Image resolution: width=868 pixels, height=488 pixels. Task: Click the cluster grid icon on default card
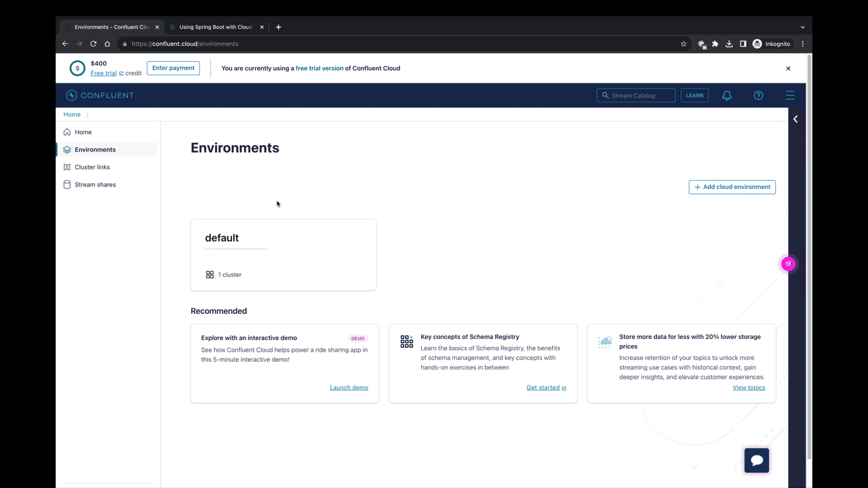[x=210, y=274]
